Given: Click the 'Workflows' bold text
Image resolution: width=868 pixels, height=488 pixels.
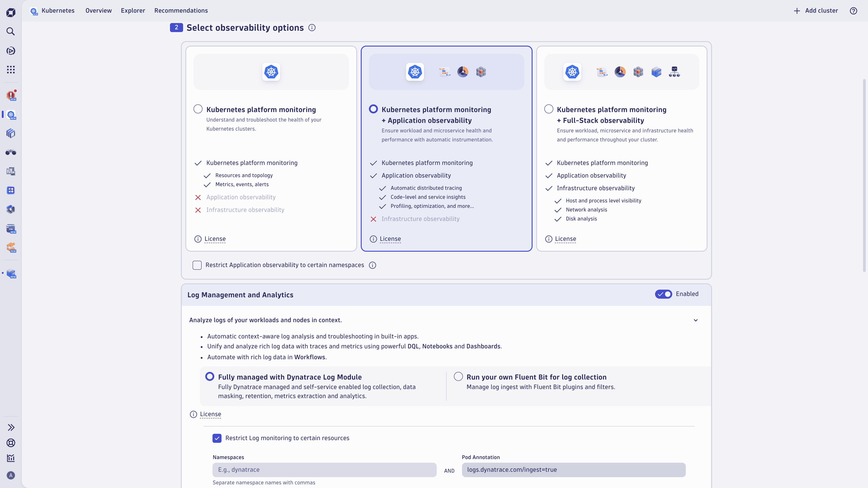Looking at the screenshot, I should click(x=310, y=357).
